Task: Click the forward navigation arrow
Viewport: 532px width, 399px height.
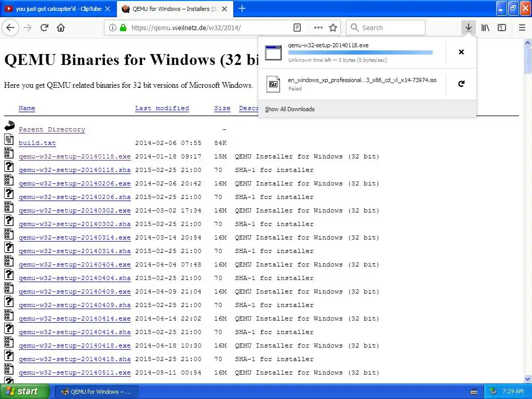Action: pos(28,28)
